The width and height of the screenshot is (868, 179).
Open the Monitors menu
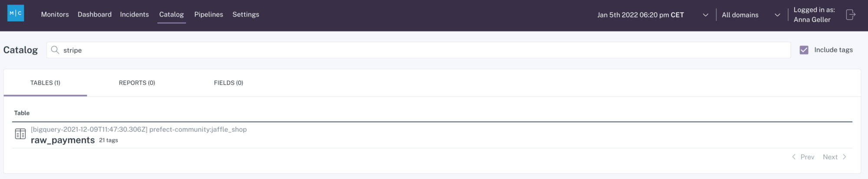click(x=55, y=14)
